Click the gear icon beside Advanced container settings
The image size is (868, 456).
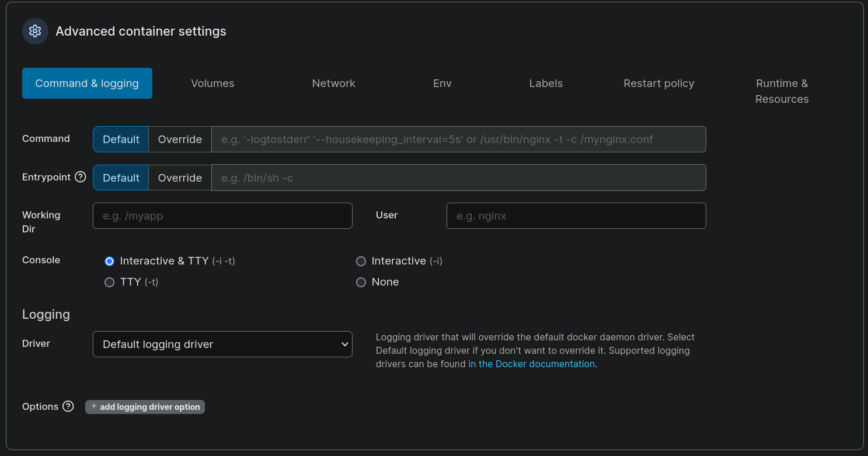pyautogui.click(x=35, y=31)
